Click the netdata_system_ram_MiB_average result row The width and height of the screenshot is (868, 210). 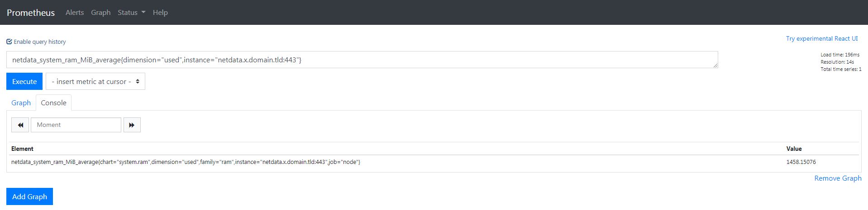[x=434, y=162]
